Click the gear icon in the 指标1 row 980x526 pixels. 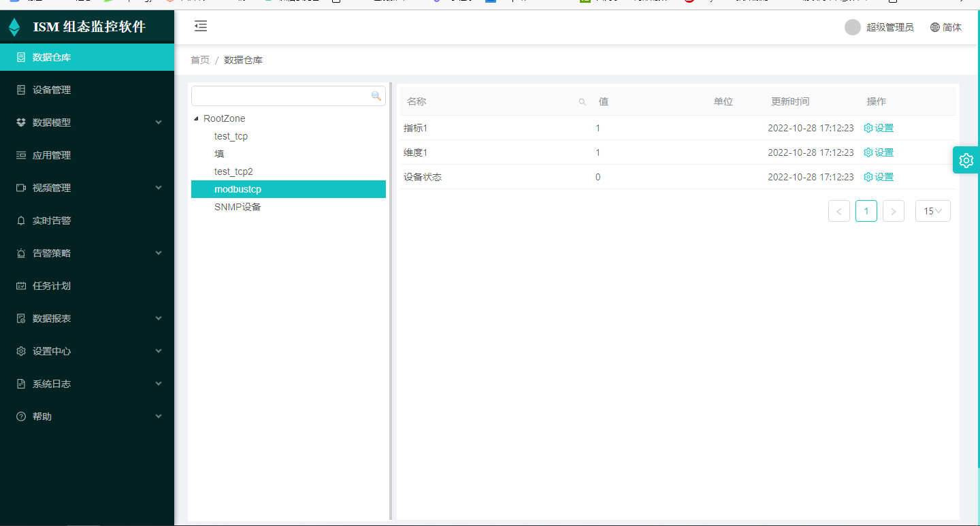(x=868, y=128)
